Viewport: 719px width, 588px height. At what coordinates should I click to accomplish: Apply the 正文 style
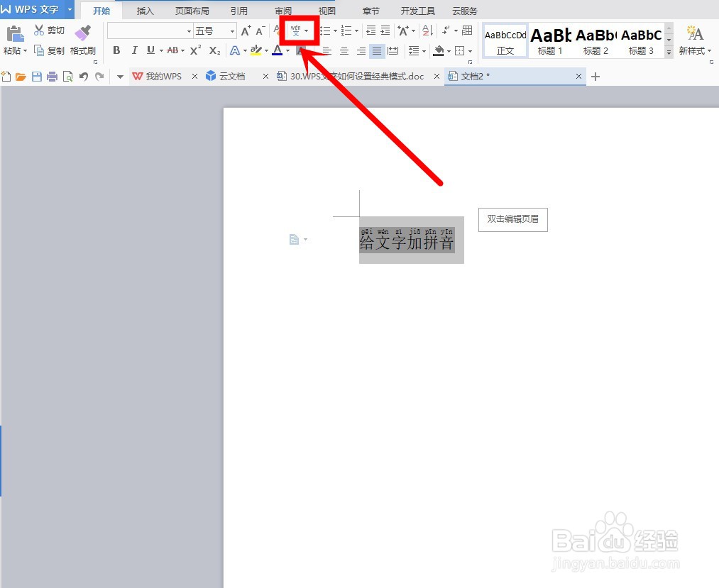pos(505,41)
